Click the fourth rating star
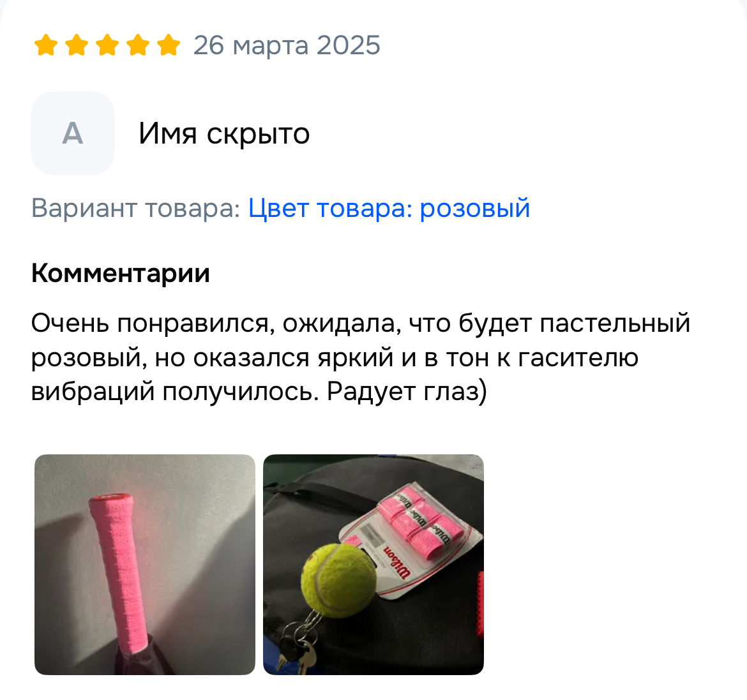 138,45
